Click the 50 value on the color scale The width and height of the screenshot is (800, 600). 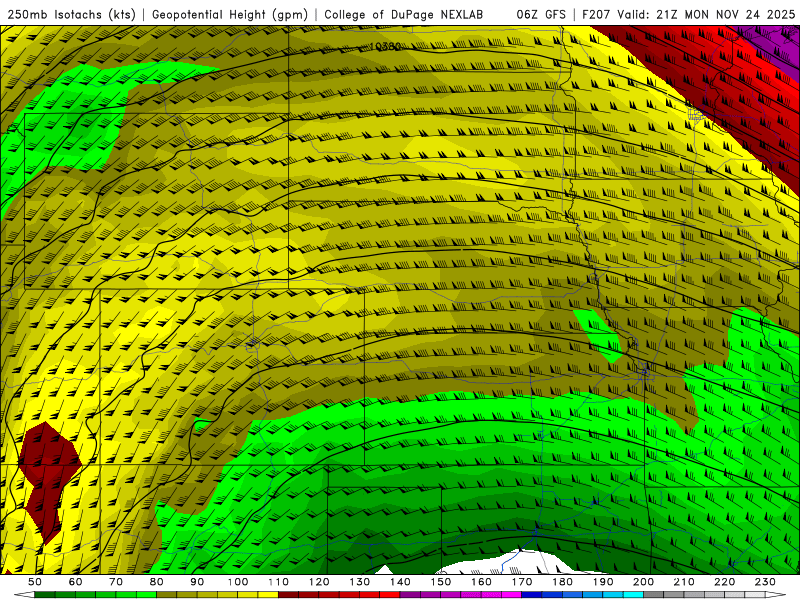(35, 582)
